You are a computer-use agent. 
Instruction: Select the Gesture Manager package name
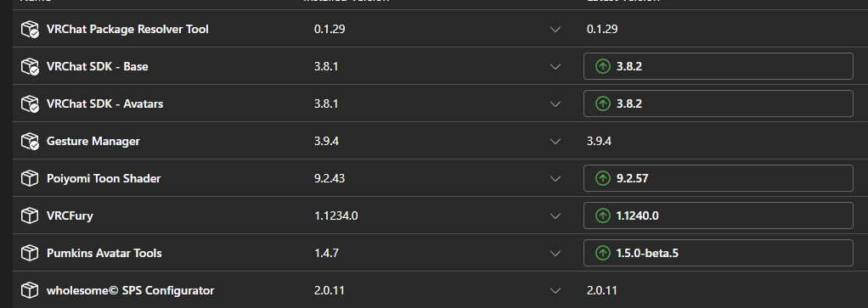tap(93, 141)
